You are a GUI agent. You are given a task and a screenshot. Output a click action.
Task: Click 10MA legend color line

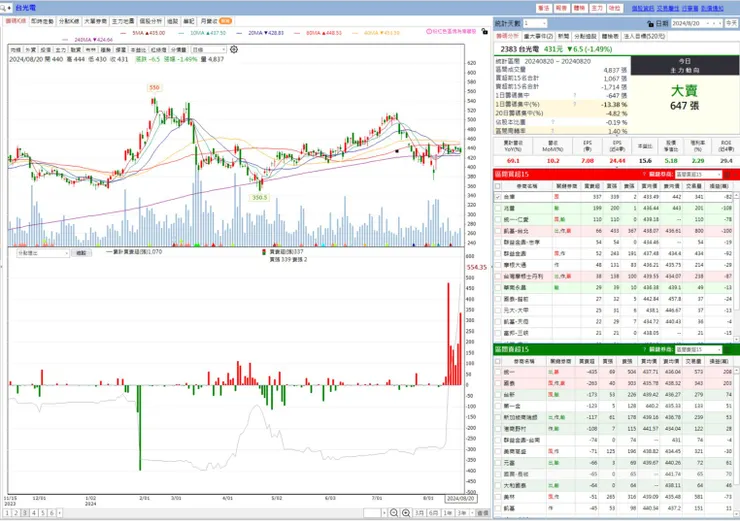181,33
